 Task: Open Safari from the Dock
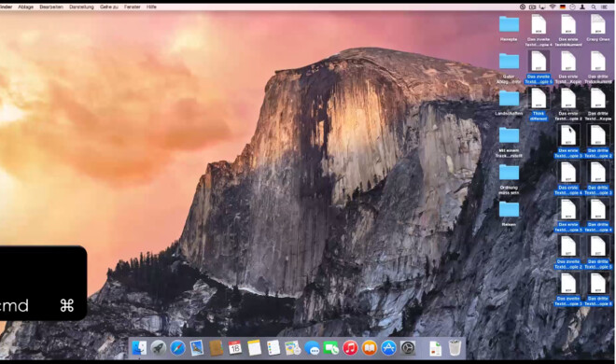click(x=177, y=348)
